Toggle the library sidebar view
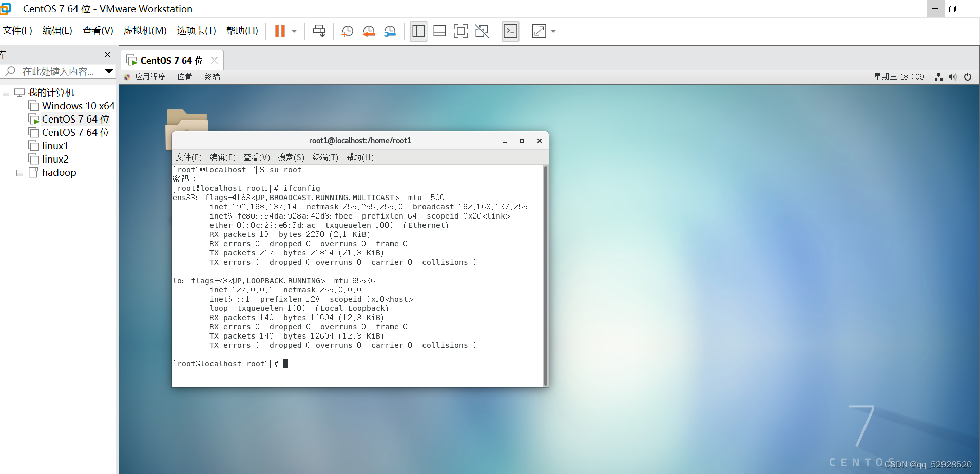Screen dimensions: 980x474 418,31
